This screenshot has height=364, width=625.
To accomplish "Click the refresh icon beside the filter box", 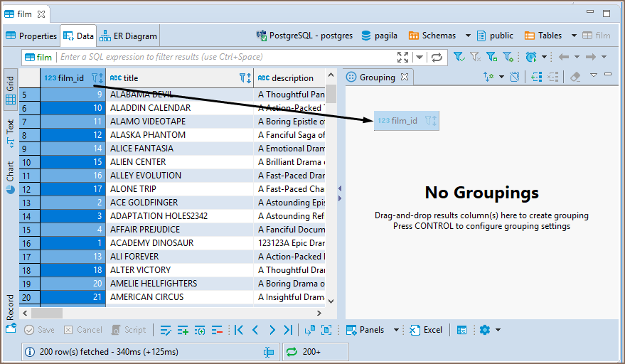I will coord(437,57).
